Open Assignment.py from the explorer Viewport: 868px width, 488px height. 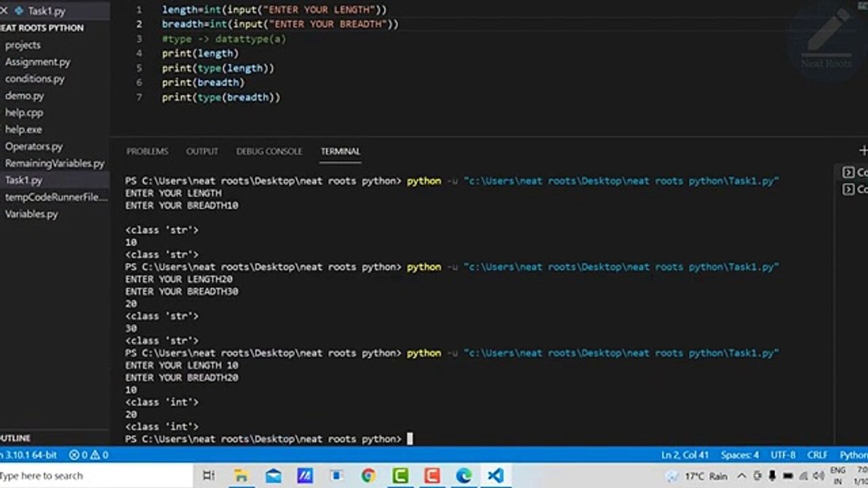(37, 62)
